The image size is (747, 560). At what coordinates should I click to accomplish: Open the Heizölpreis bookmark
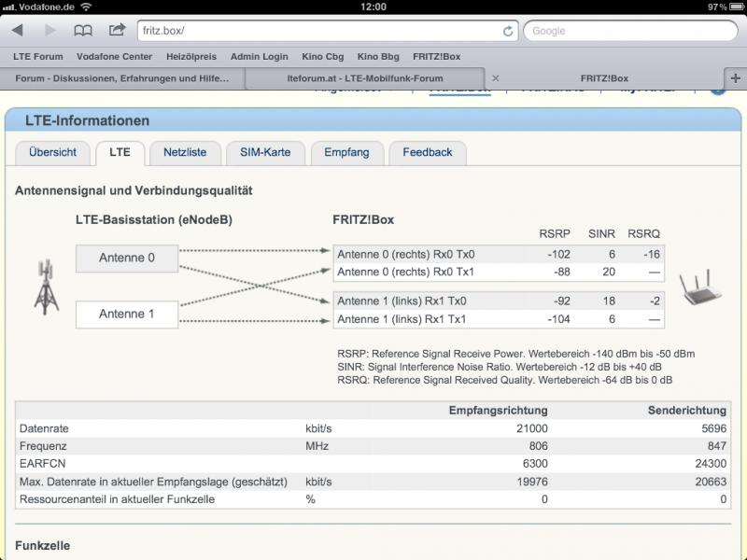click(191, 57)
